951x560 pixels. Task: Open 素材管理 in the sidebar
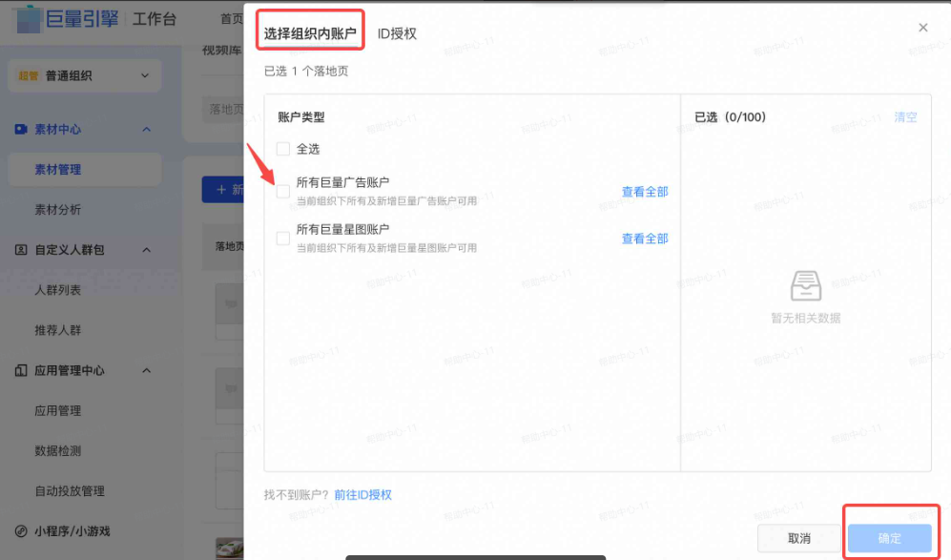click(85, 169)
